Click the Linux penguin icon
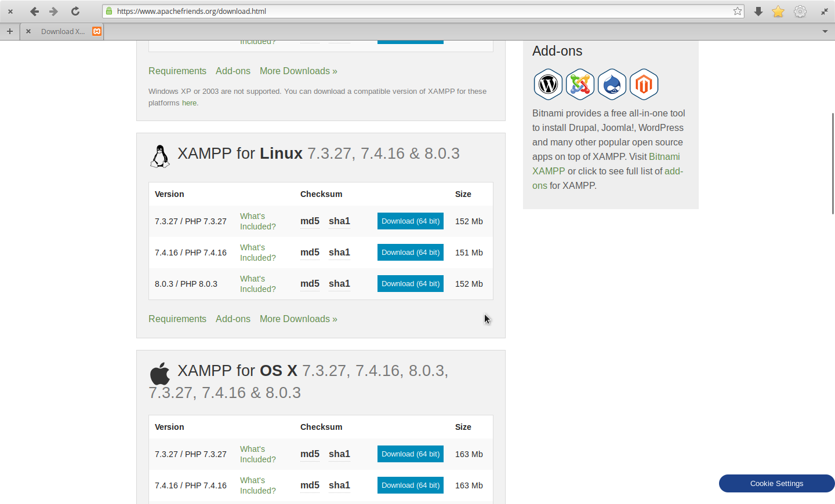Image resolution: width=835 pixels, height=504 pixels. (160, 156)
